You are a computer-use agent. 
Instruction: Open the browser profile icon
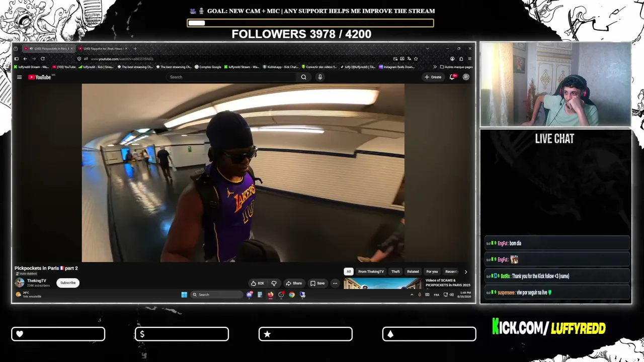pos(452,59)
